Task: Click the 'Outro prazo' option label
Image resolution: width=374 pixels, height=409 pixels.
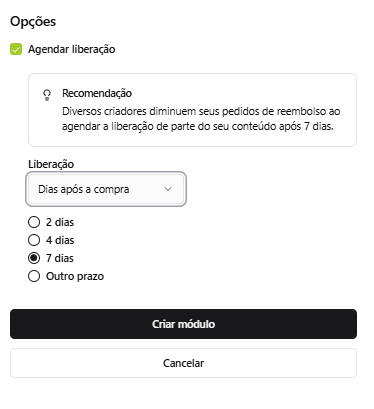Action: tap(75, 276)
